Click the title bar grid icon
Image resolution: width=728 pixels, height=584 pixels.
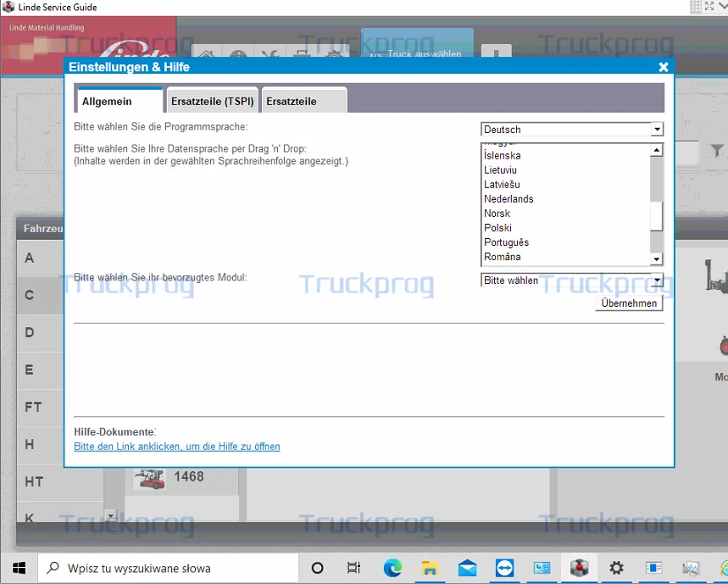click(696, 6)
